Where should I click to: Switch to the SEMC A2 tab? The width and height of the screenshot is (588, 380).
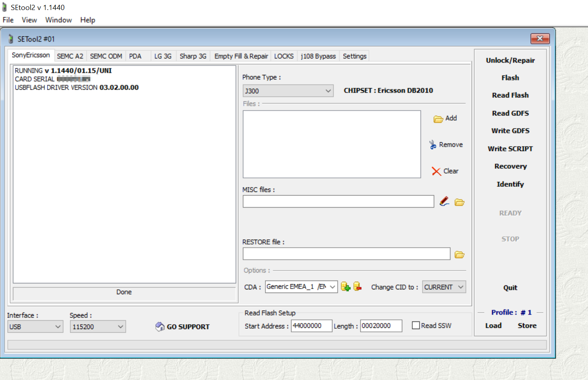(70, 56)
